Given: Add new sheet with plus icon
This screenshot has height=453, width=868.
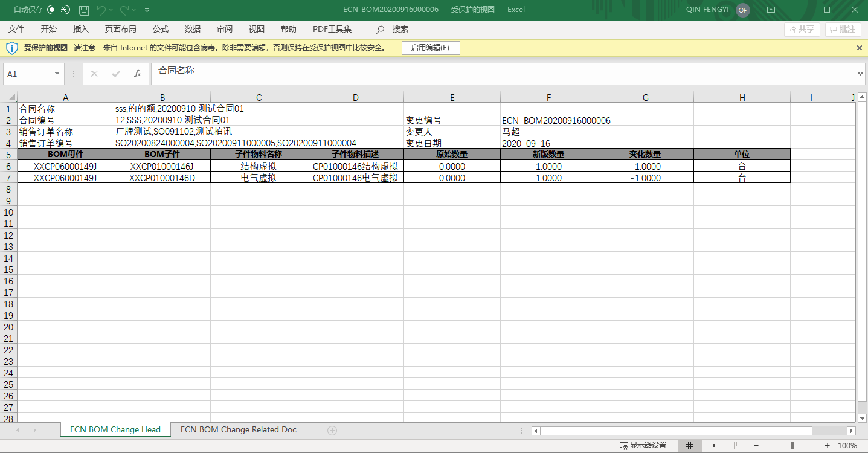Looking at the screenshot, I should click(x=332, y=430).
